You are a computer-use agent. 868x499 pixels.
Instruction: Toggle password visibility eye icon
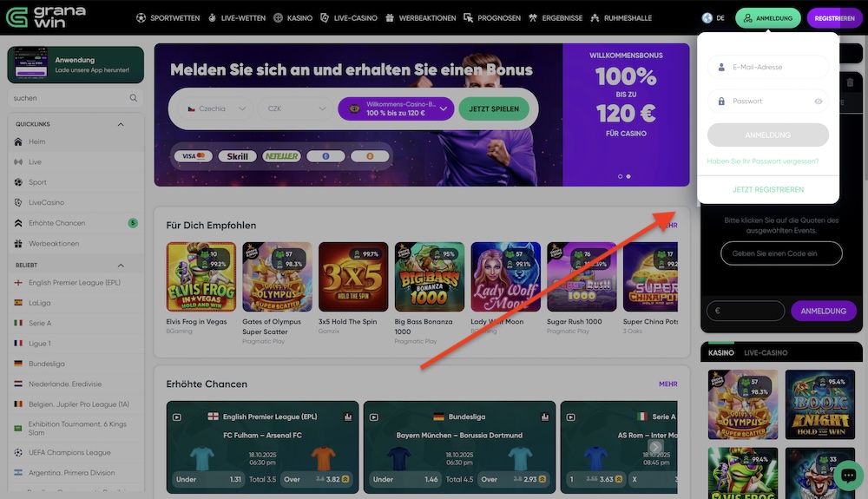click(819, 102)
